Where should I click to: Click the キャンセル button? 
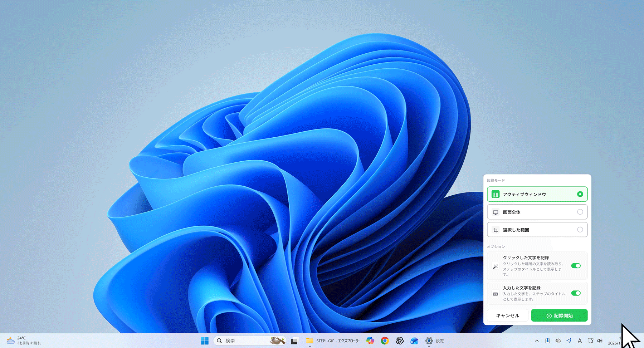click(x=508, y=315)
